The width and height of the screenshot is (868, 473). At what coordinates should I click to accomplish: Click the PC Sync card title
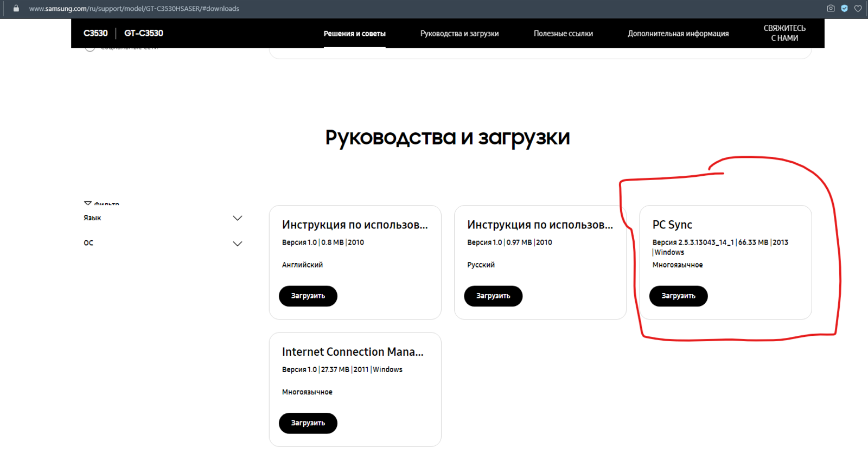click(x=672, y=225)
